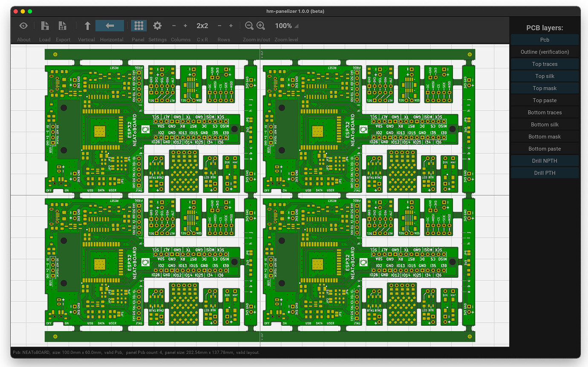Click the zoom out magnifier

[x=249, y=26]
